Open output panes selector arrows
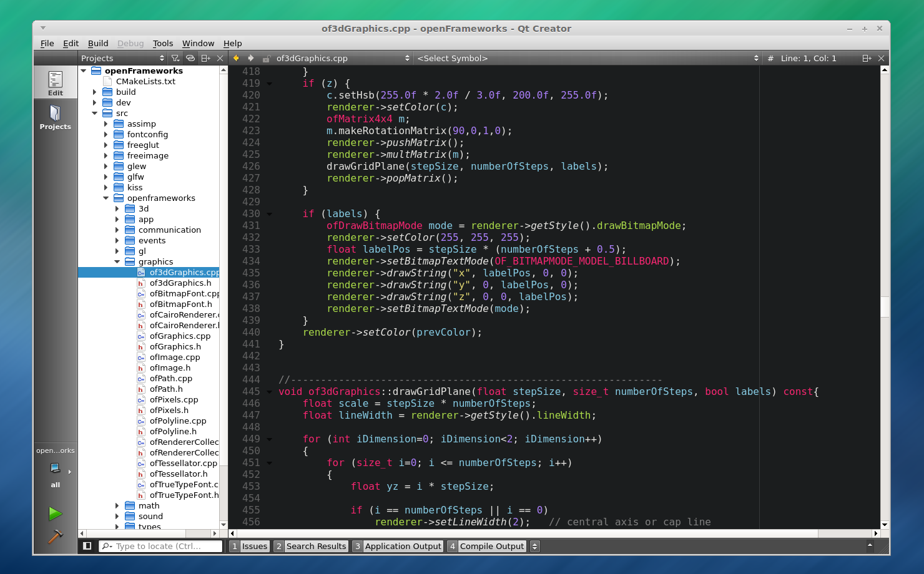Image resolution: width=924 pixels, height=574 pixels. coord(534,546)
